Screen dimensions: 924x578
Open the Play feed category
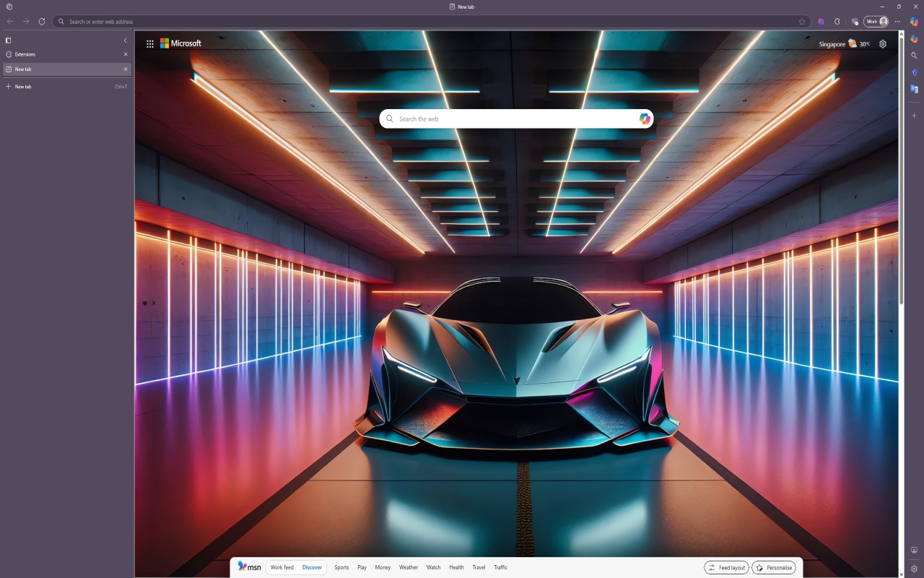[x=362, y=568]
